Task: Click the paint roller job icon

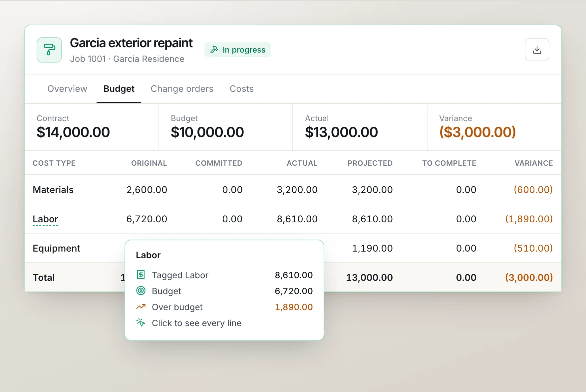Action: [49, 50]
